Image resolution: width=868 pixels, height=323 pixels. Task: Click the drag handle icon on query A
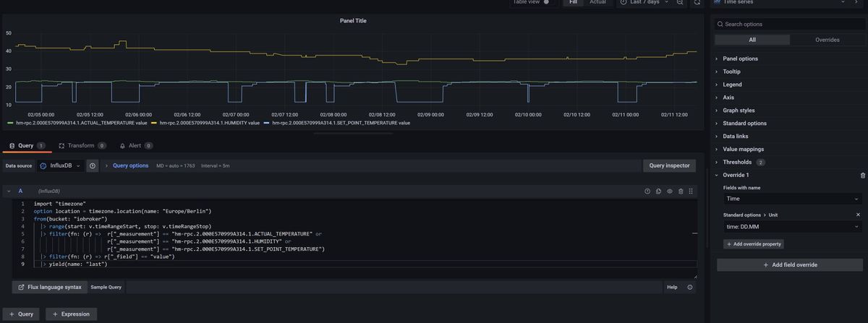pos(692,191)
